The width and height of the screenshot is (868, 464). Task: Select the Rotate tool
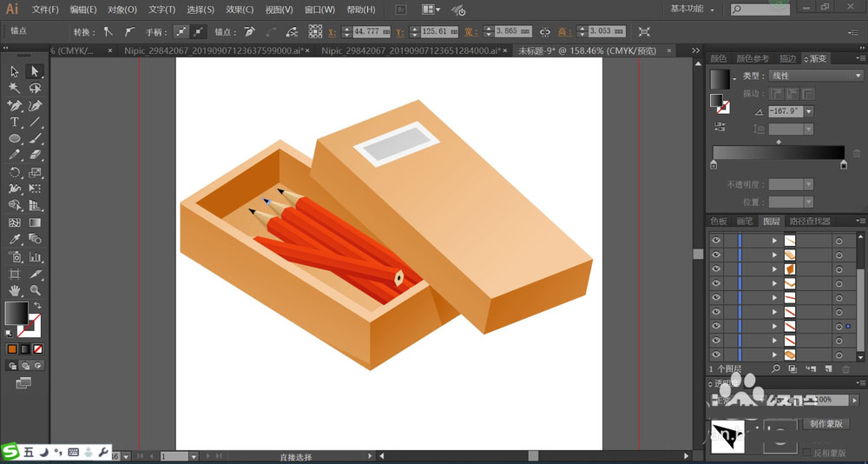pyautogui.click(x=15, y=172)
